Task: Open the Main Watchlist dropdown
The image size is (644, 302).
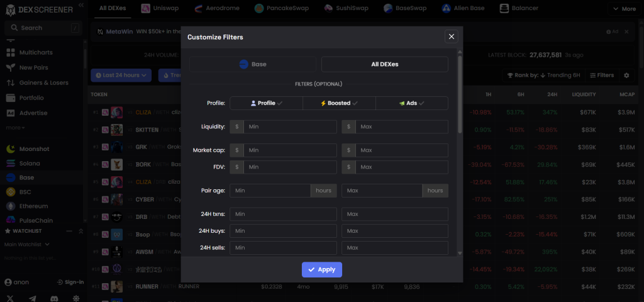Action: (26, 244)
